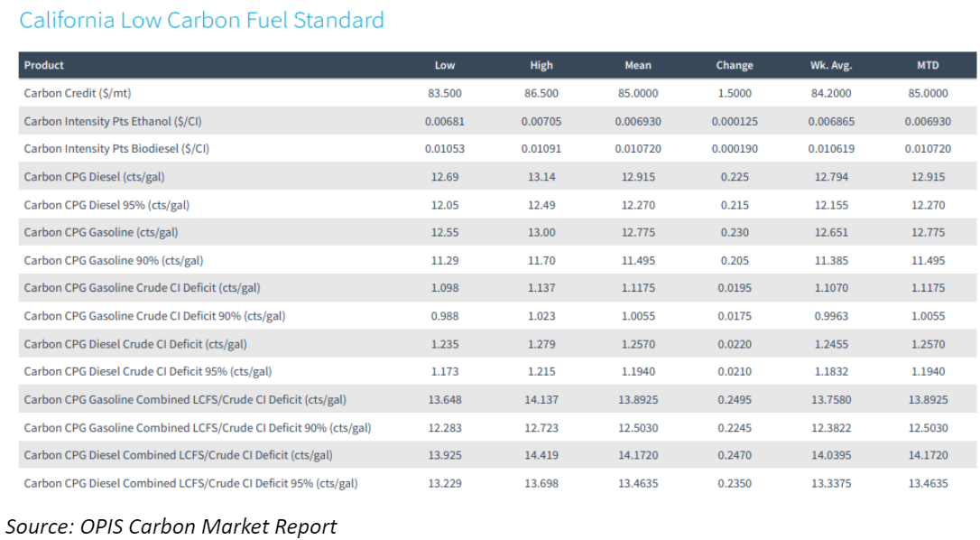Select the Change column header
This screenshot has height=540, width=980.
pos(735,65)
